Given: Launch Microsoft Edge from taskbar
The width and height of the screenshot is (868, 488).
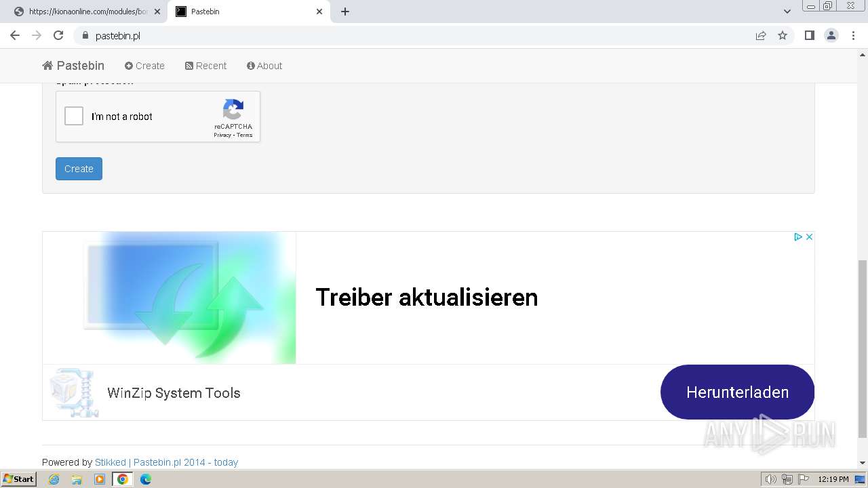Looking at the screenshot, I should point(145,479).
